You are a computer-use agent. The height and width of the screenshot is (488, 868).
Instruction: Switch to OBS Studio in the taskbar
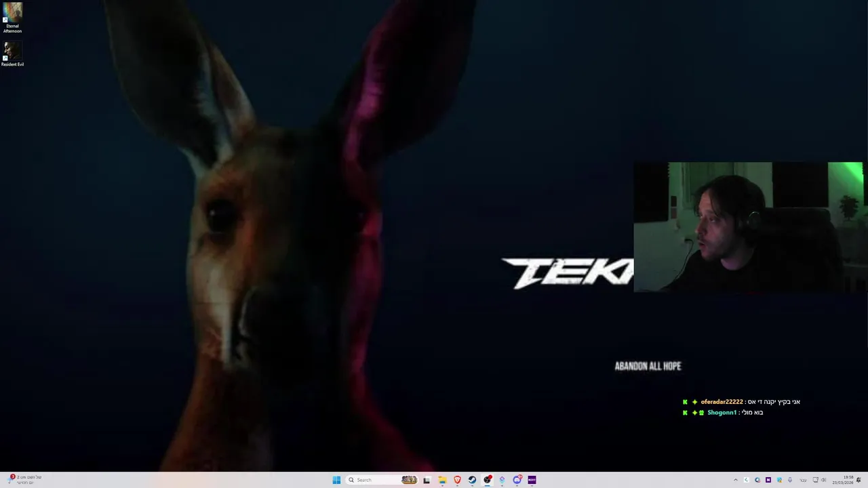pos(487,480)
